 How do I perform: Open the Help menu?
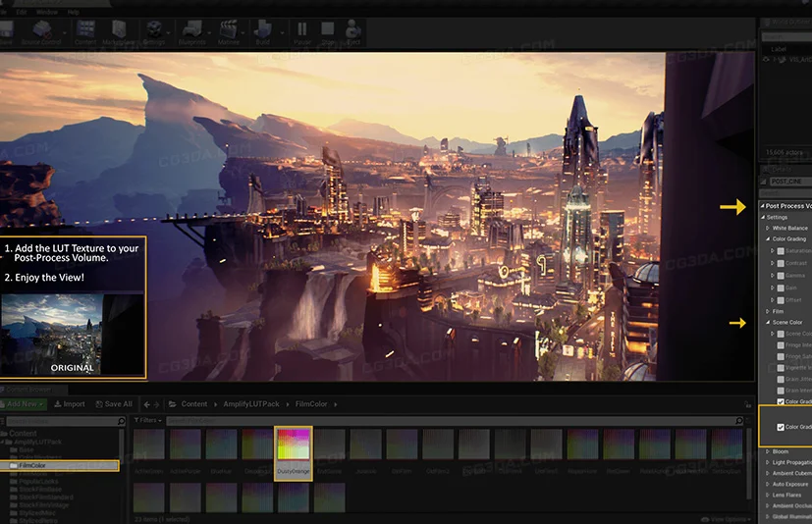tap(73, 12)
